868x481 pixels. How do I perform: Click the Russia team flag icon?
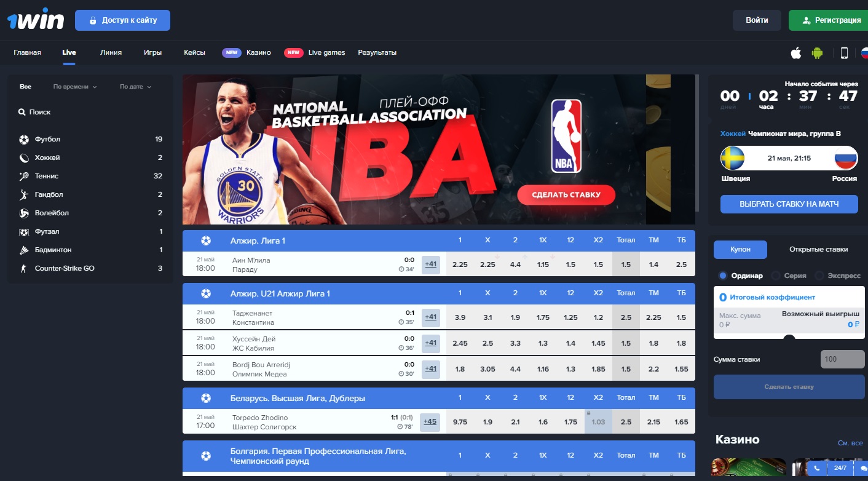846,158
